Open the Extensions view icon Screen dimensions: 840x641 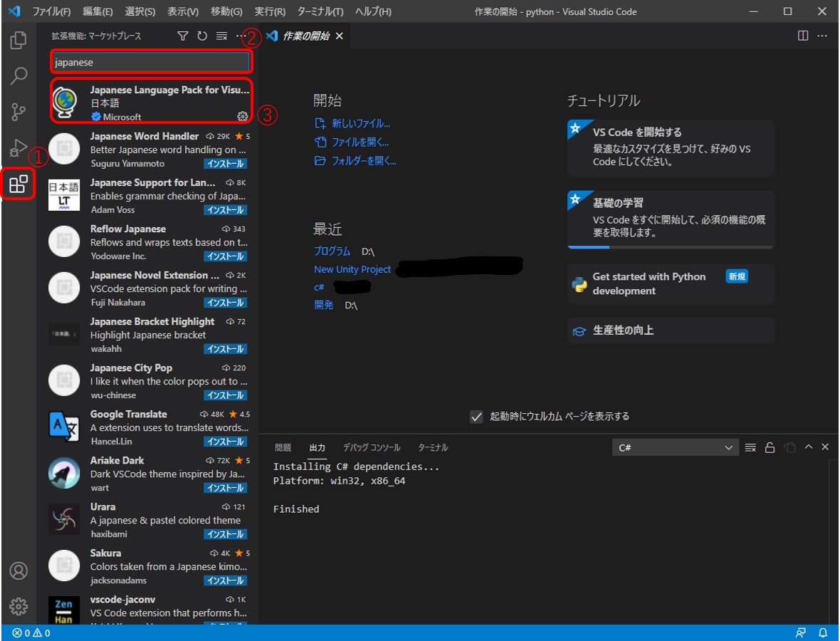[x=19, y=184]
